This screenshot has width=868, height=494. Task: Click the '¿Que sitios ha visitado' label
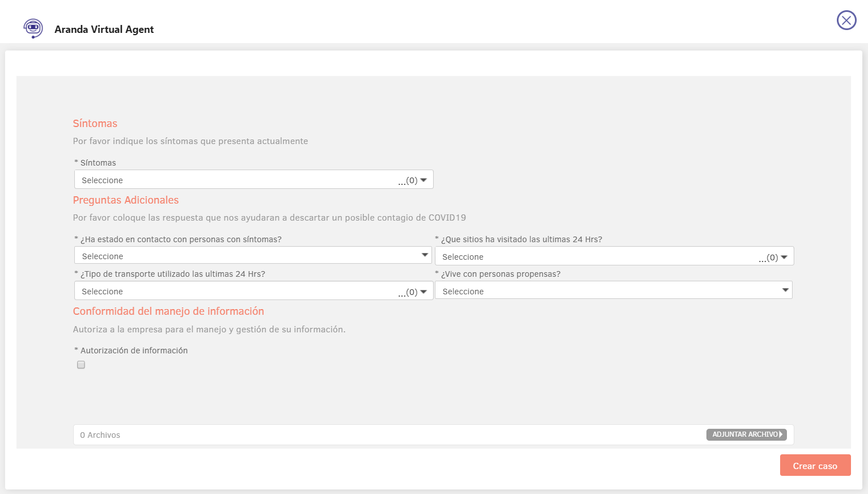pyautogui.click(x=519, y=239)
